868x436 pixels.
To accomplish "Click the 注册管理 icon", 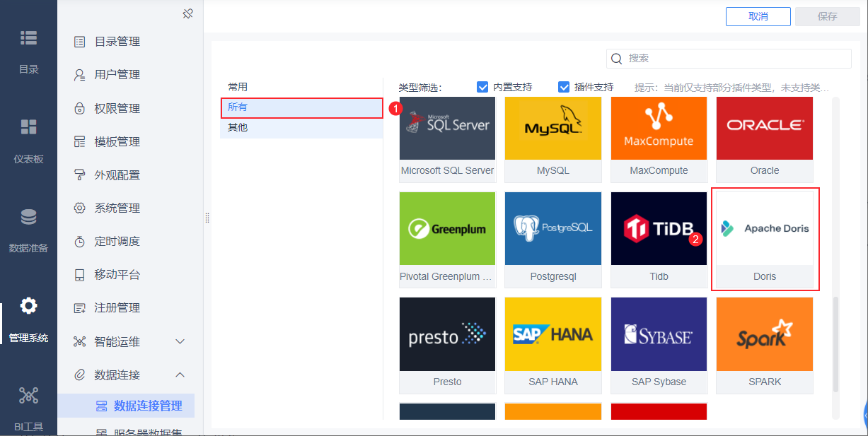I will [80, 308].
